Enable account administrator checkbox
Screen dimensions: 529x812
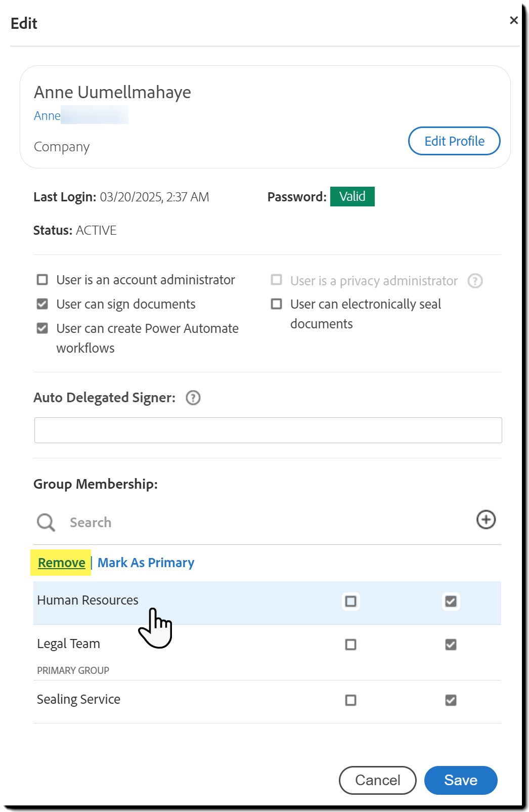tap(42, 280)
